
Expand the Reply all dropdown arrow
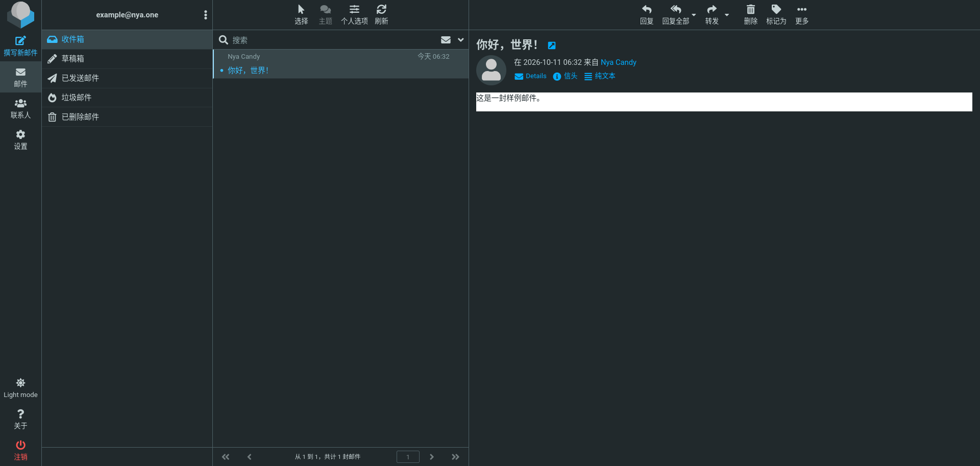(x=694, y=15)
